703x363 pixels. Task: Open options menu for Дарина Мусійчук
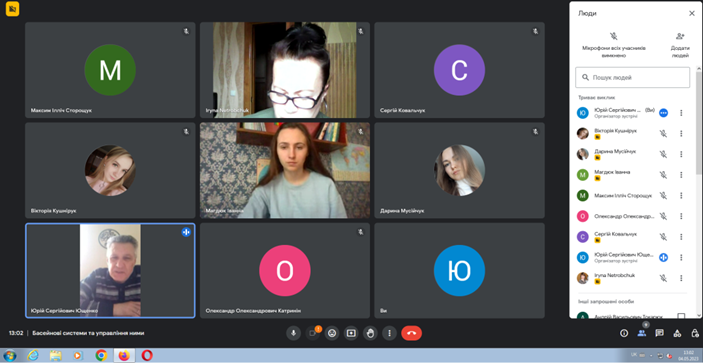tap(681, 154)
